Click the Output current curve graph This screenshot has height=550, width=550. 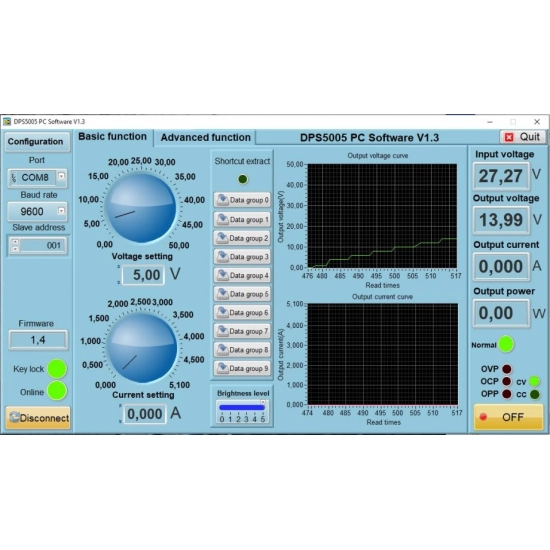coord(383,354)
